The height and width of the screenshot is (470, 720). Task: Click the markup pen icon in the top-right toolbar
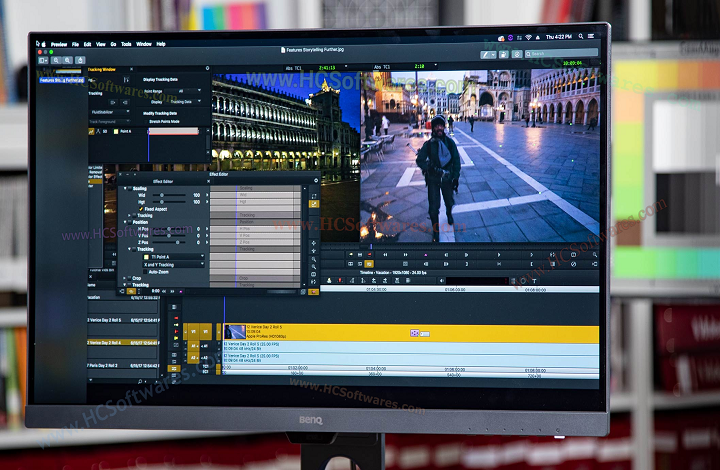point(486,54)
